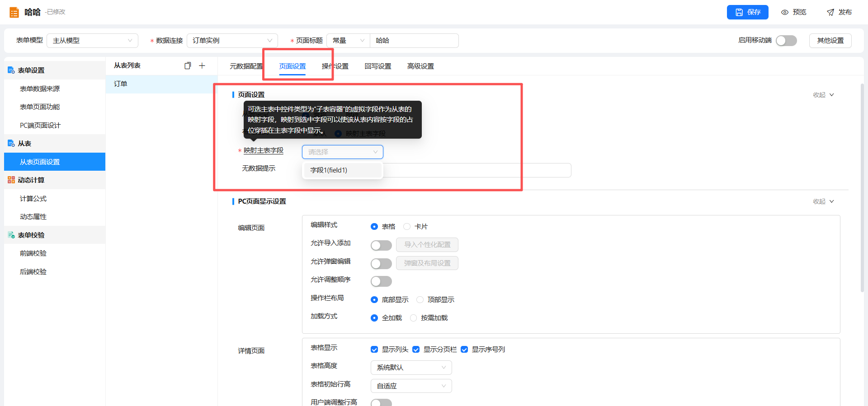Image resolution: width=868 pixels, height=406 pixels.
Task: Enable the 允许弹窗编辑 switch
Action: click(x=381, y=264)
